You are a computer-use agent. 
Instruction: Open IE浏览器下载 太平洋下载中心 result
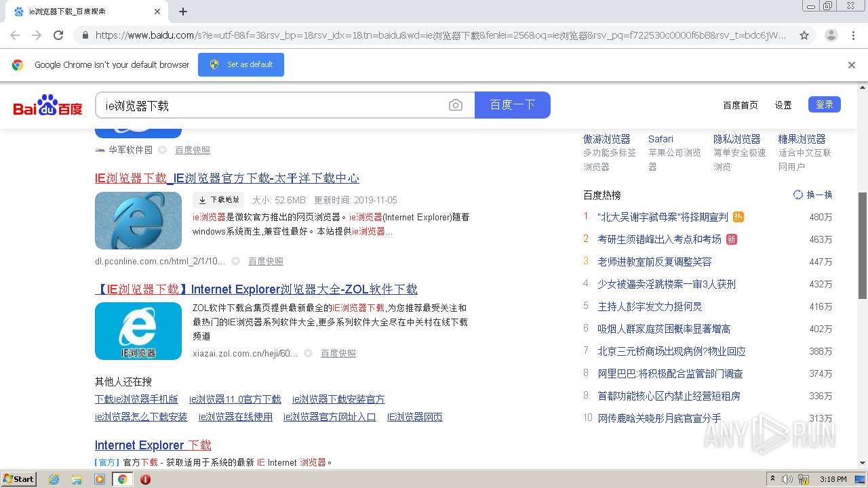tap(227, 178)
